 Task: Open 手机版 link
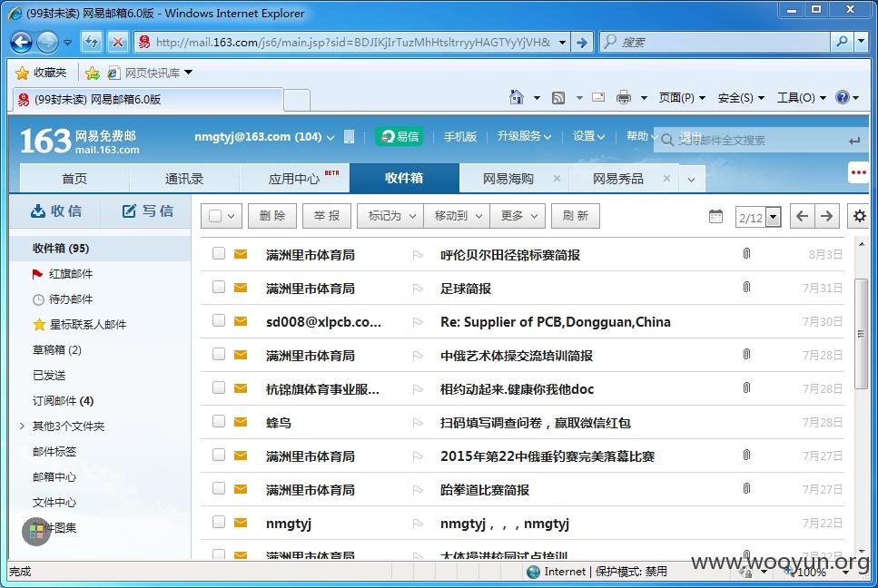[459, 136]
